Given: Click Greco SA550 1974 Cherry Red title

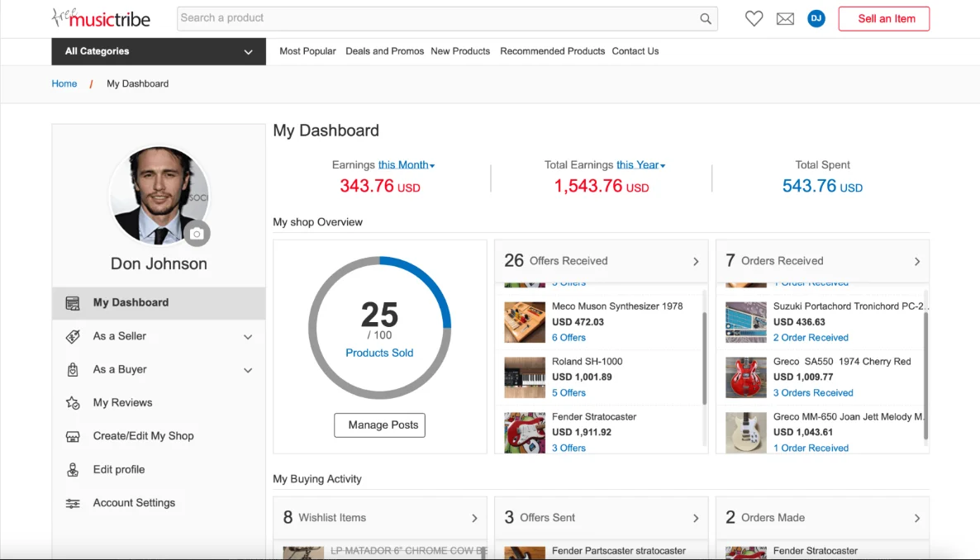Looking at the screenshot, I should click(x=842, y=361).
